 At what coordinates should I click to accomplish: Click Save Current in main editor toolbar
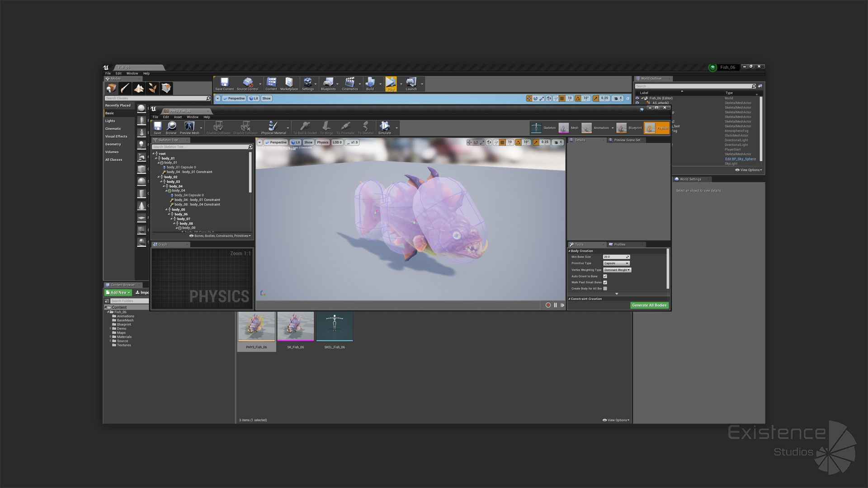(x=224, y=84)
